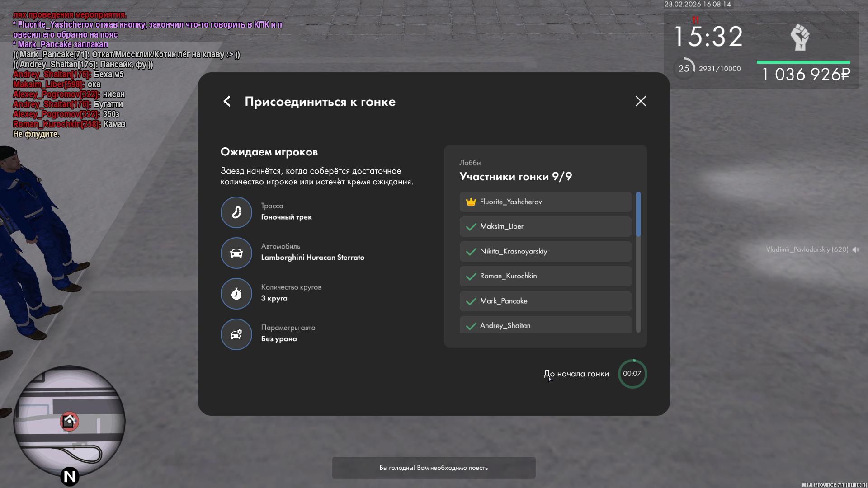
Task: Click the speaker icon next to Vladimir_Pavlodarskiy
Action: click(x=855, y=249)
